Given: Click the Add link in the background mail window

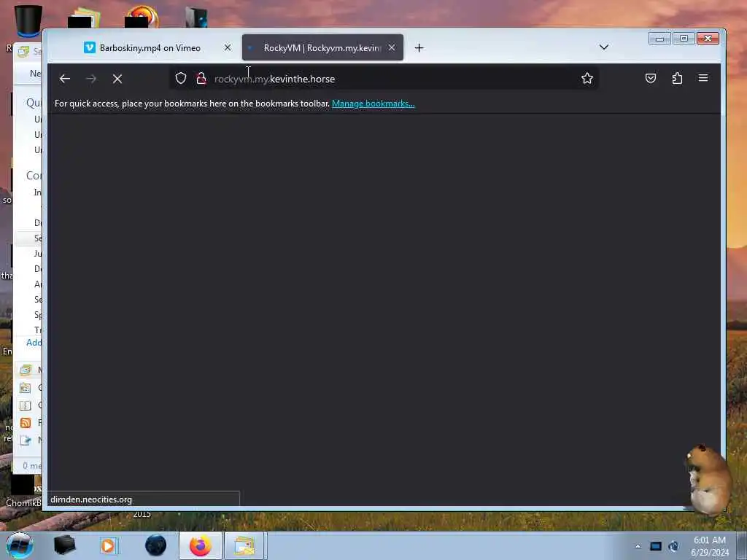Looking at the screenshot, I should 34,343.
